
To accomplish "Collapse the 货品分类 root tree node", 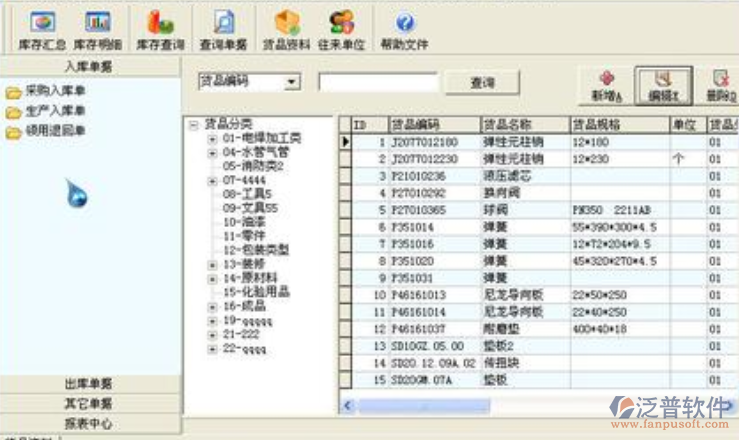I will coord(193,125).
